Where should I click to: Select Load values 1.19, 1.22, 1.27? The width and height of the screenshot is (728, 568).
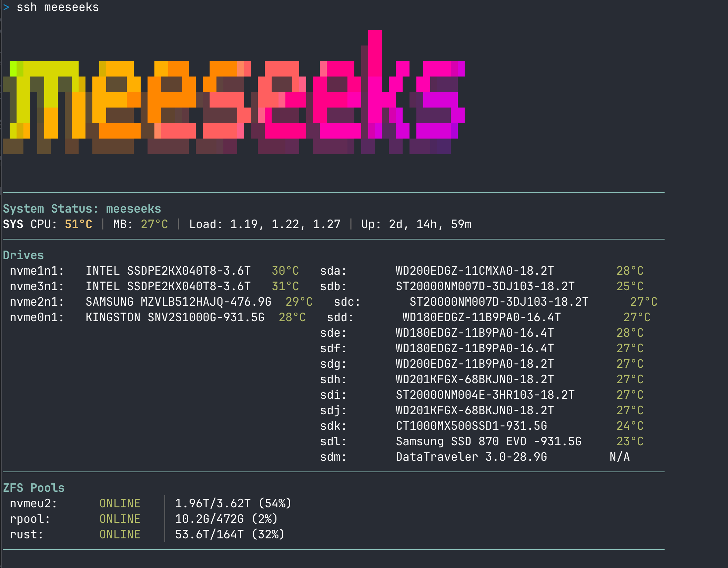pyautogui.click(x=285, y=224)
